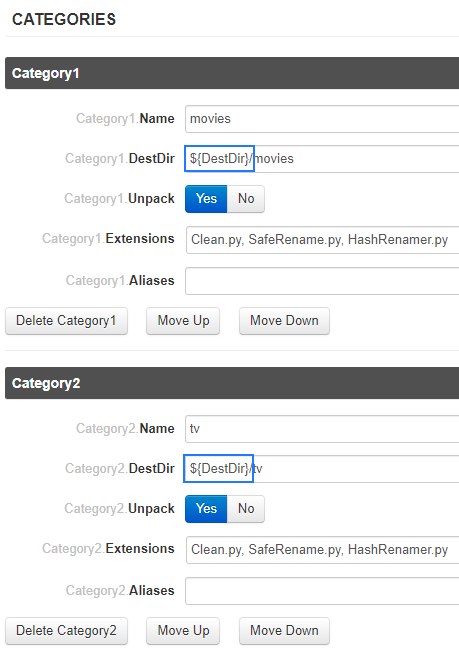
Task: Set Category2 Unpack to No
Action: 246,508
